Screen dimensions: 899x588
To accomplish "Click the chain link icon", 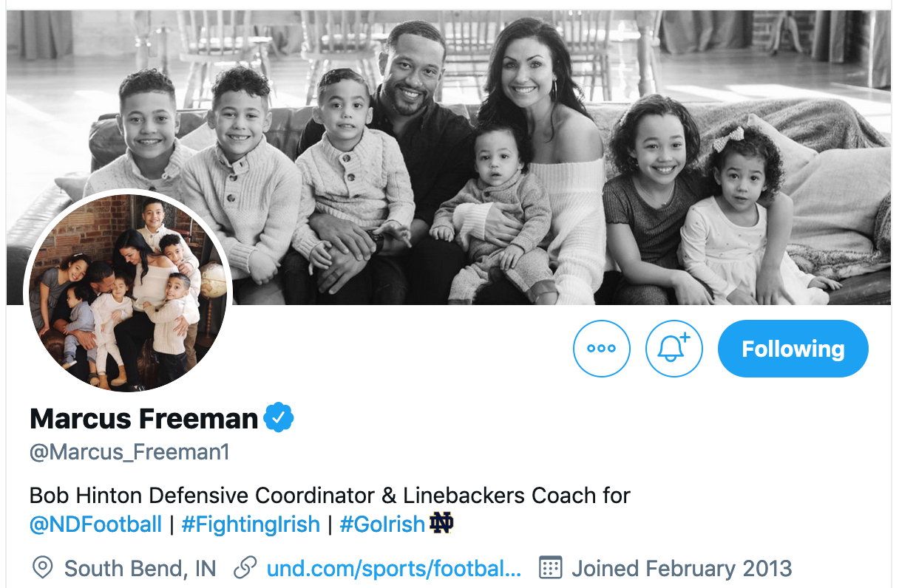I will 245,568.
